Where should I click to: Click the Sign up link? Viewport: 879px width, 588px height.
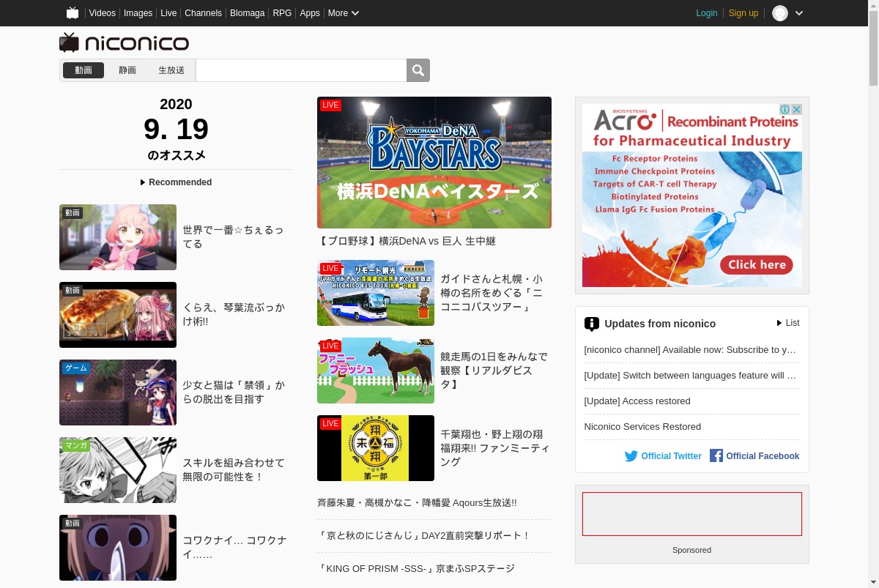(743, 13)
